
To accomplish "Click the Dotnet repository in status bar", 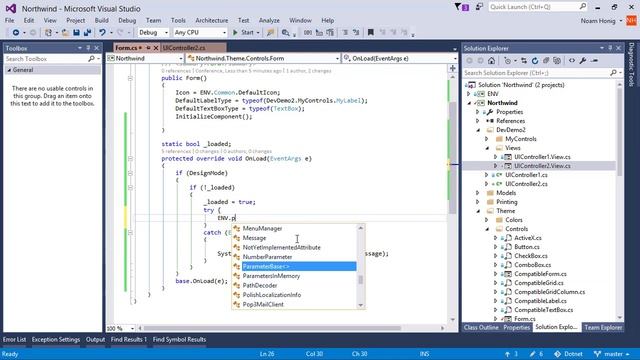I will (568, 354).
